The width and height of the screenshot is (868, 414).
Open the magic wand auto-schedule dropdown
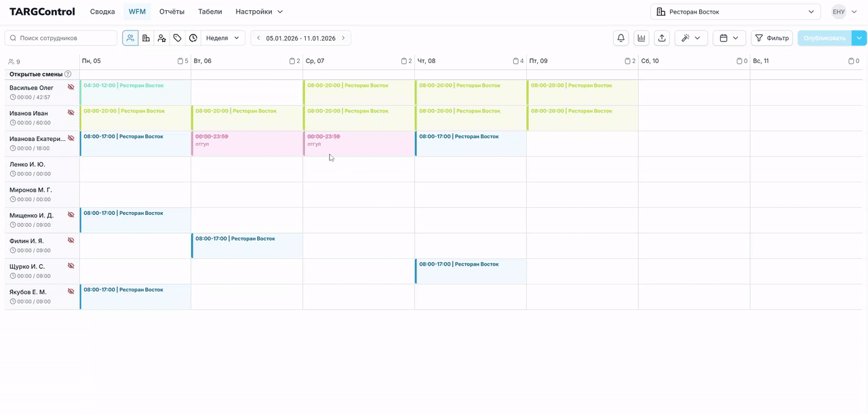(x=691, y=38)
